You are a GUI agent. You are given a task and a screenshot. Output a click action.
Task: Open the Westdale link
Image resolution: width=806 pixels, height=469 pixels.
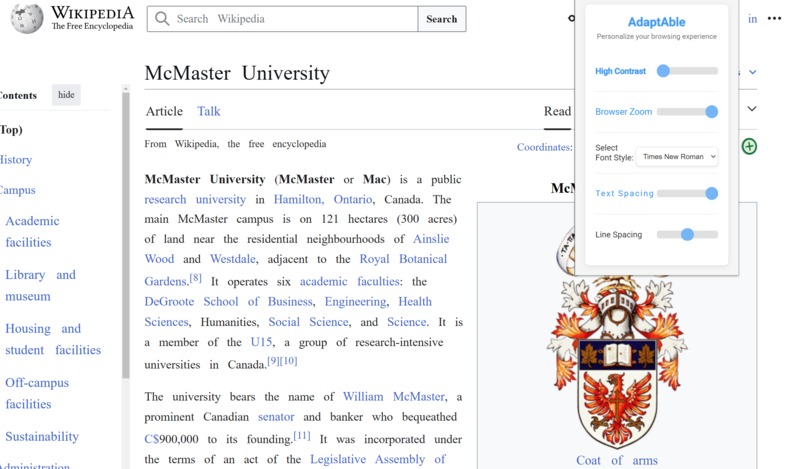[233, 259]
